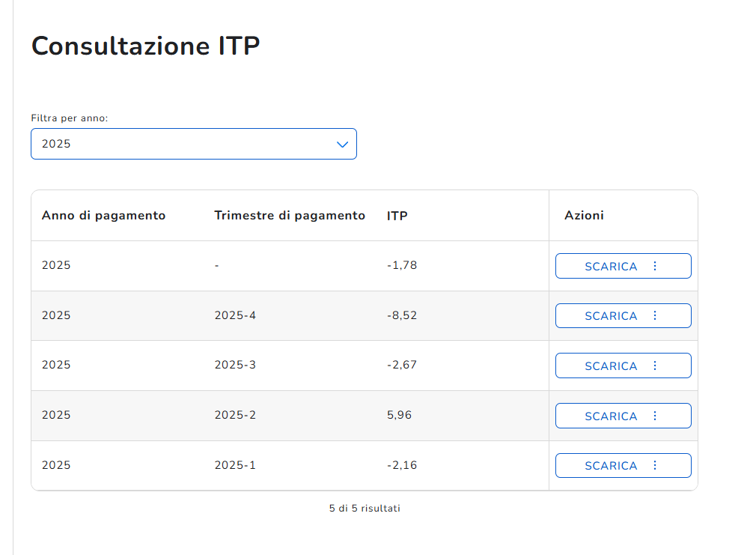The height and width of the screenshot is (555, 756).
Task: Open the Filtra per anno dropdown
Action: [193, 144]
